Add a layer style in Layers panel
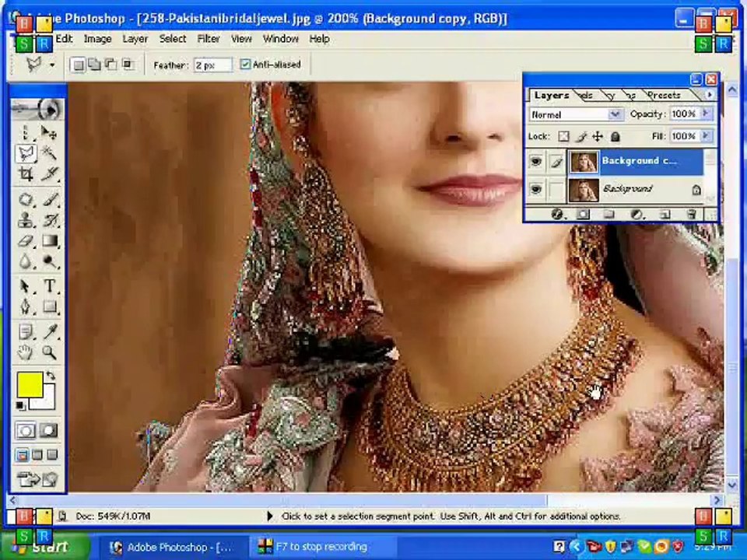747x560 pixels. [x=557, y=215]
